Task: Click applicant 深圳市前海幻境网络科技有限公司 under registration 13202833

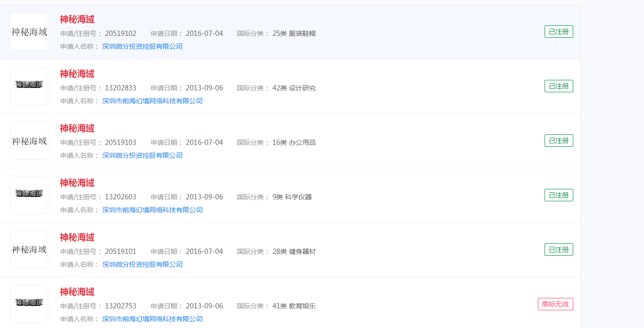Action: 153,101
